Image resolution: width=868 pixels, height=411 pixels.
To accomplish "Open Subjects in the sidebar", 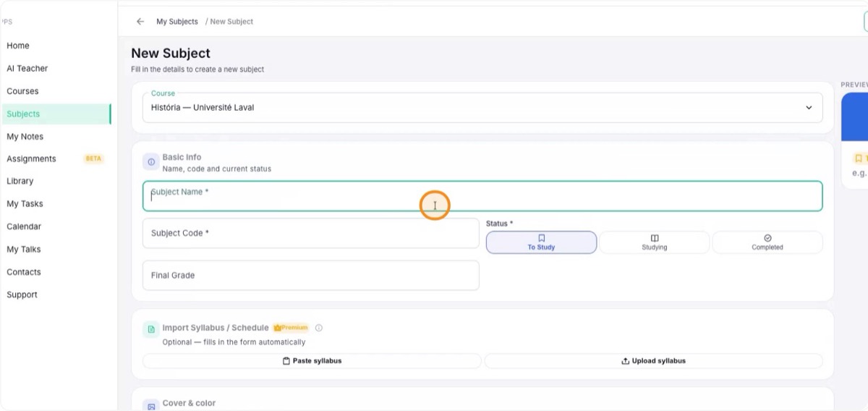I will pyautogui.click(x=56, y=114).
